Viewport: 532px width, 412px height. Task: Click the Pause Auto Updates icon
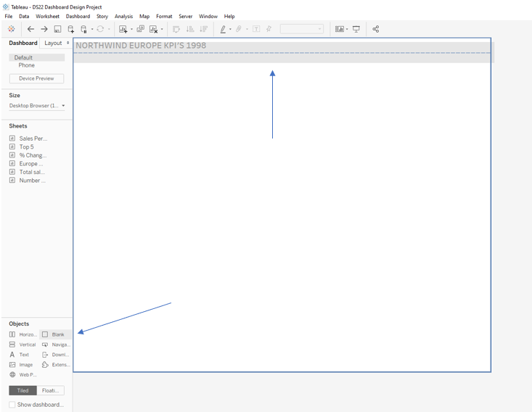point(83,29)
